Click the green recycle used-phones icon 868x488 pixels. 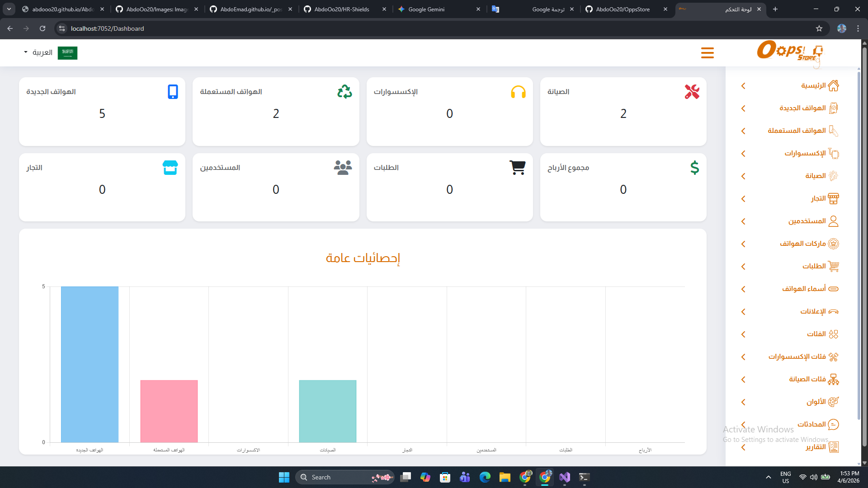(344, 92)
